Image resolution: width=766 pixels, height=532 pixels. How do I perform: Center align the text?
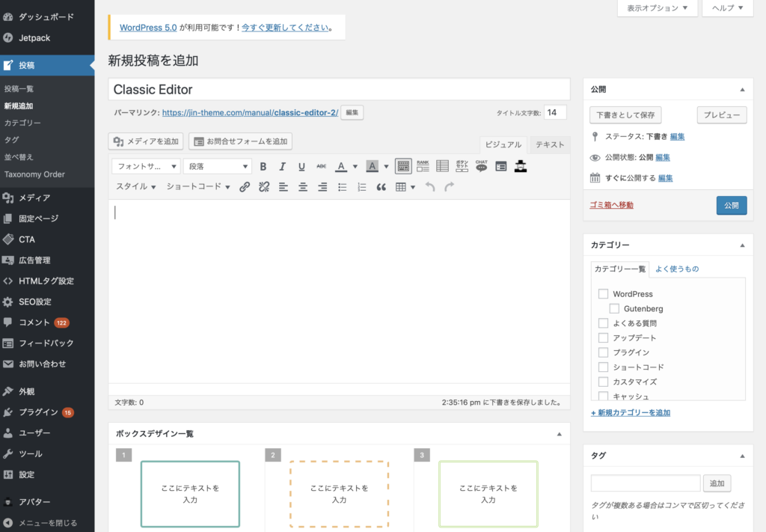(x=303, y=187)
